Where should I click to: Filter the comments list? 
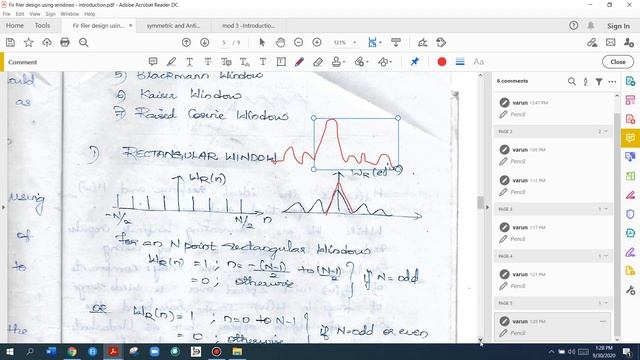(599, 81)
